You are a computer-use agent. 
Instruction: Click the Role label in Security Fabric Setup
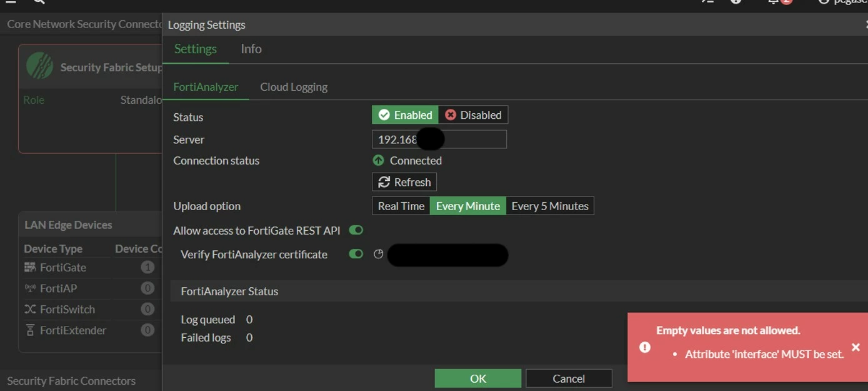(x=34, y=100)
